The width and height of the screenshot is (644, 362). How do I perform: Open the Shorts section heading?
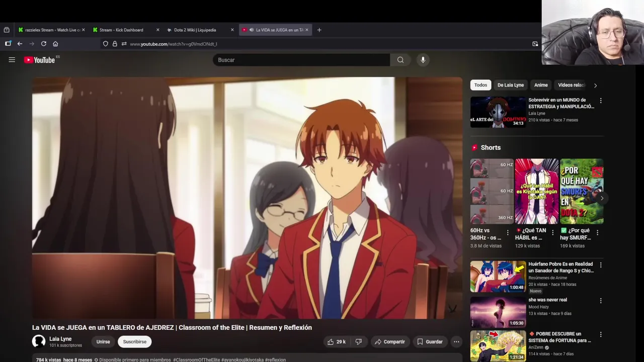(x=491, y=148)
